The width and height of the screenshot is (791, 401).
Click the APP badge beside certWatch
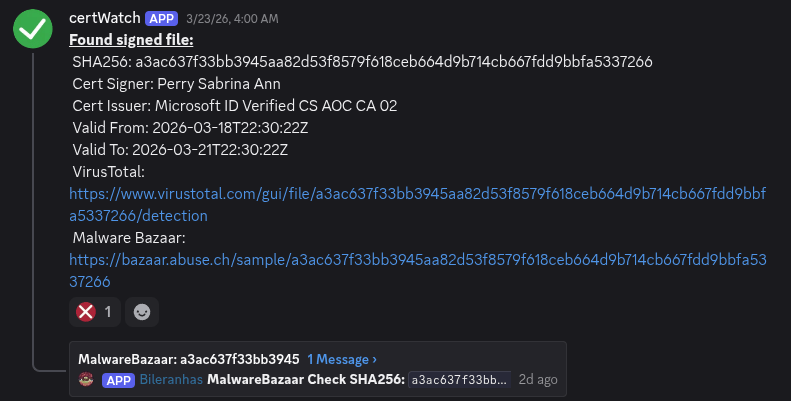pyautogui.click(x=161, y=18)
